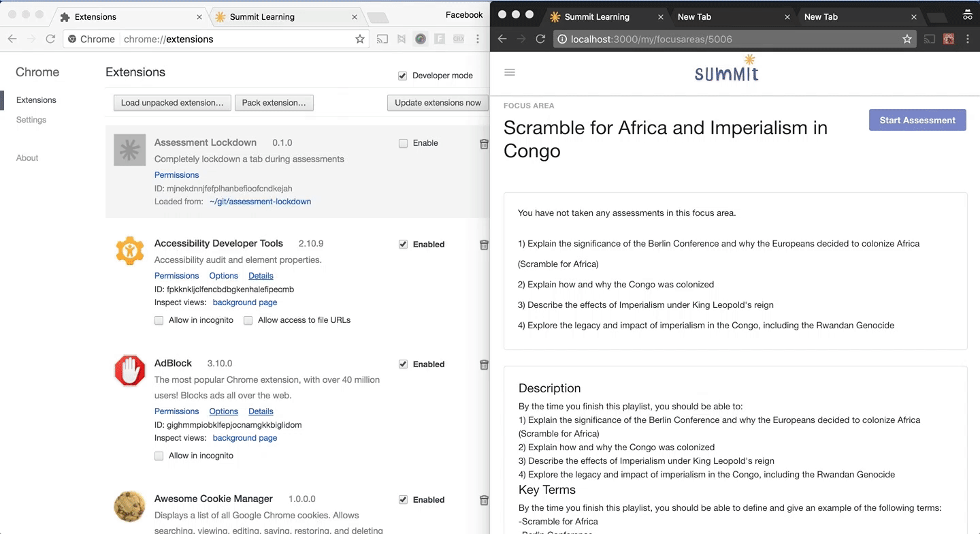Remove AdBlock extension via trash icon
980x534 pixels.
click(x=484, y=364)
